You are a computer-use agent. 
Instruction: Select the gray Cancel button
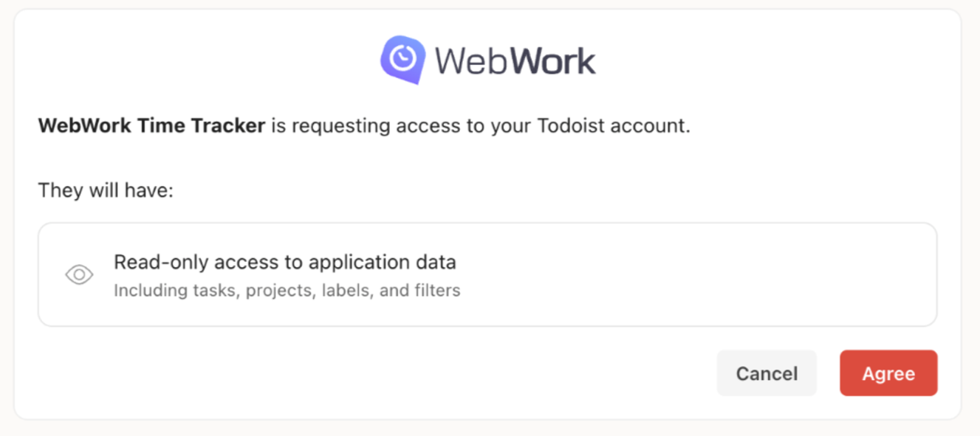pyautogui.click(x=767, y=373)
